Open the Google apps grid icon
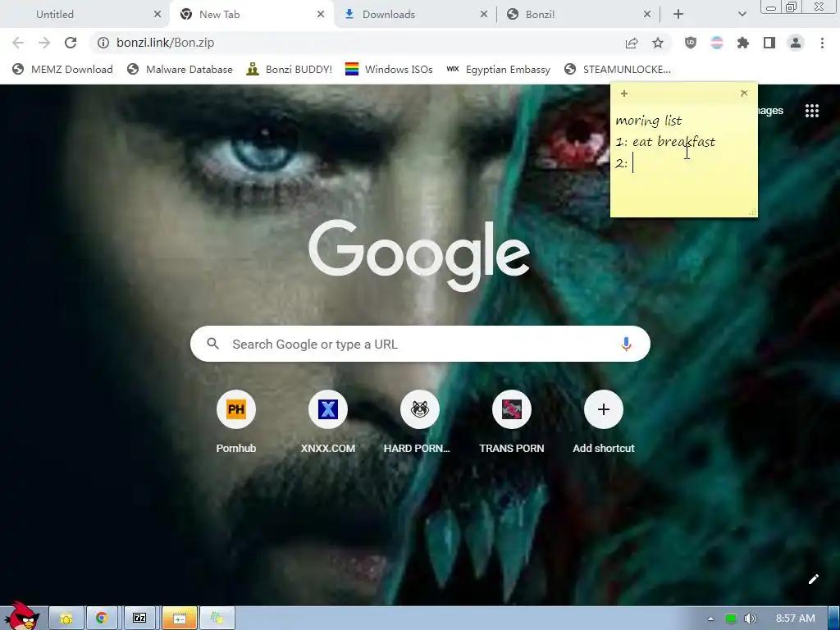 click(812, 111)
